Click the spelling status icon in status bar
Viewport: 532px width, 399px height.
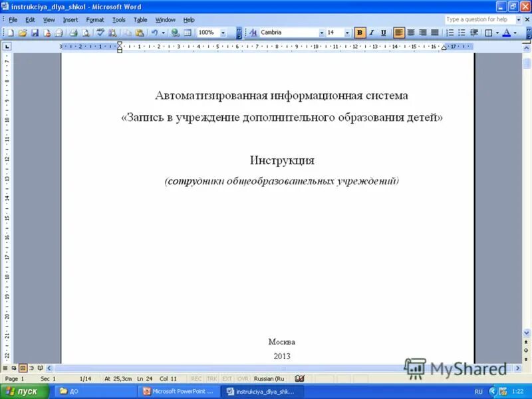299,378
